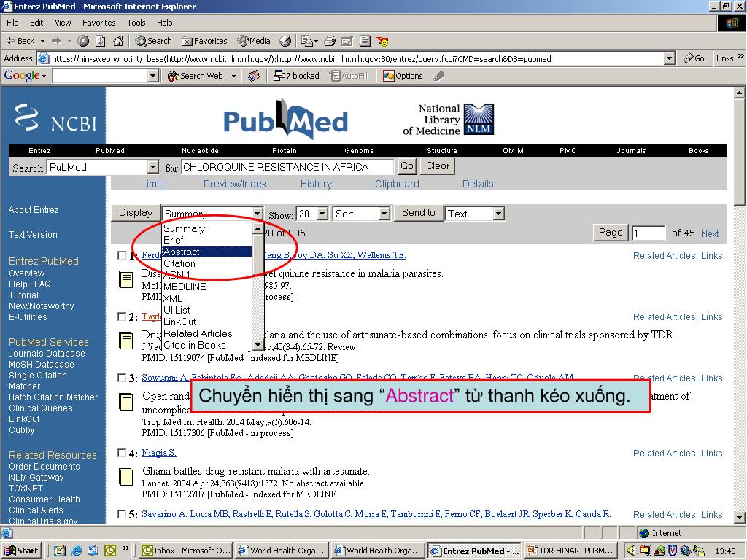Open the Niagia S. article link
Image resolution: width=747 pixels, height=560 pixels.
(x=159, y=453)
